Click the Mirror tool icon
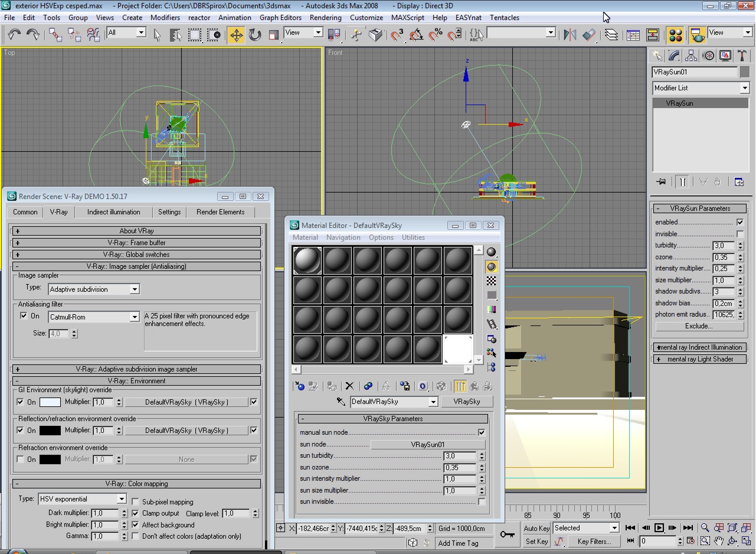Image resolution: width=756 pixels, height=554 pixels. [x=570, y=35]
